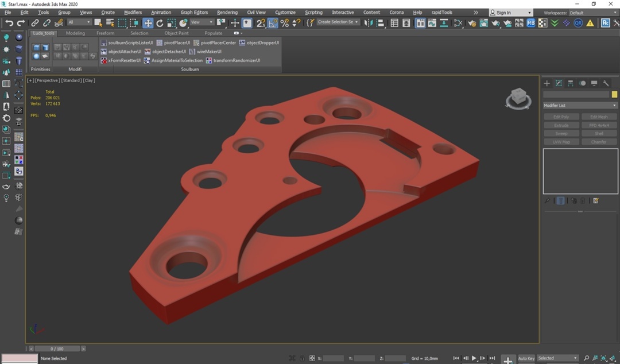Viewport: 620px width, 364px height.
Task: Run the xFormResetterUI script
Action: [x=121, y=60]
